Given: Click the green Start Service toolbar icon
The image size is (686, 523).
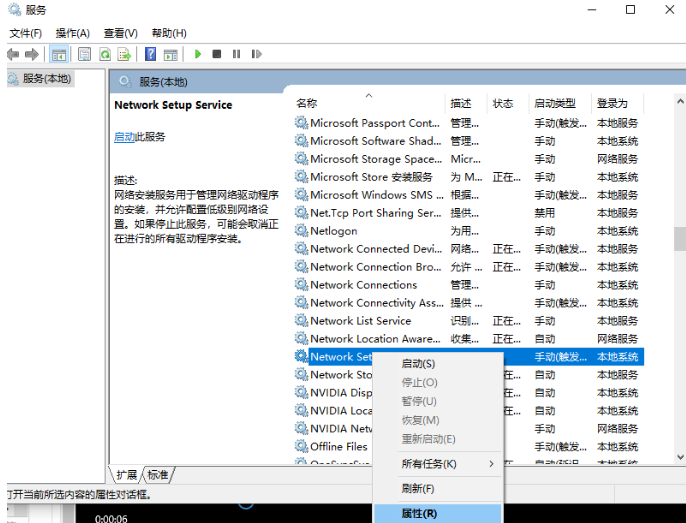Looking at the screenshot, I should [x=198, y=54].
